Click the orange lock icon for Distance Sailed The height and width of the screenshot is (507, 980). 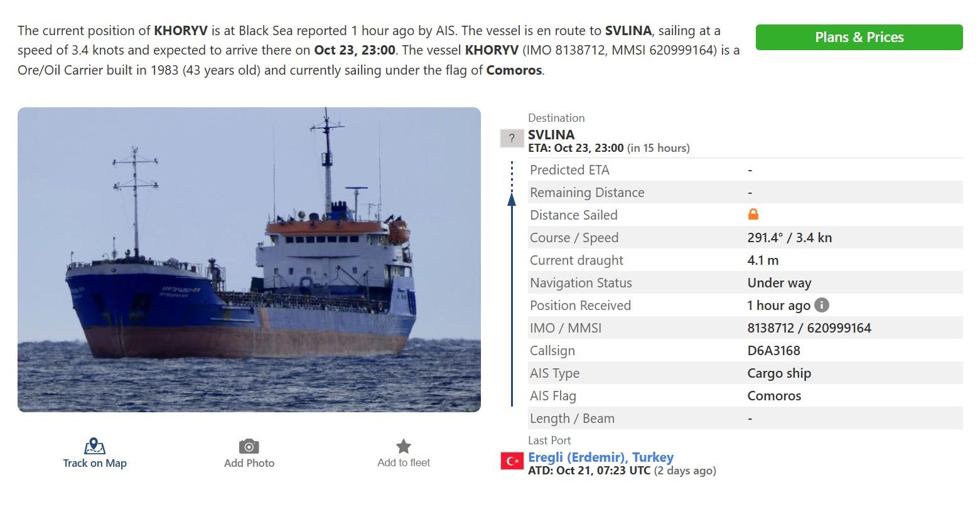(x=753, y=215)
